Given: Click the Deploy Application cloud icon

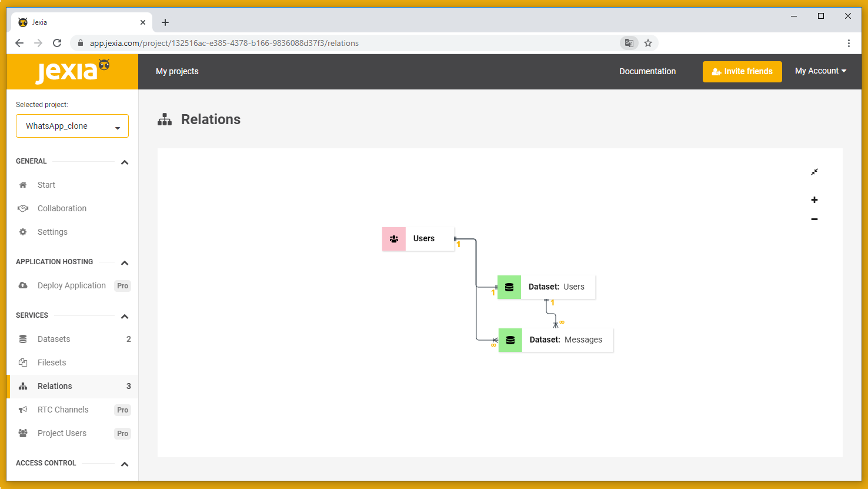Looking at the screenshot, I should click(23, 285).
